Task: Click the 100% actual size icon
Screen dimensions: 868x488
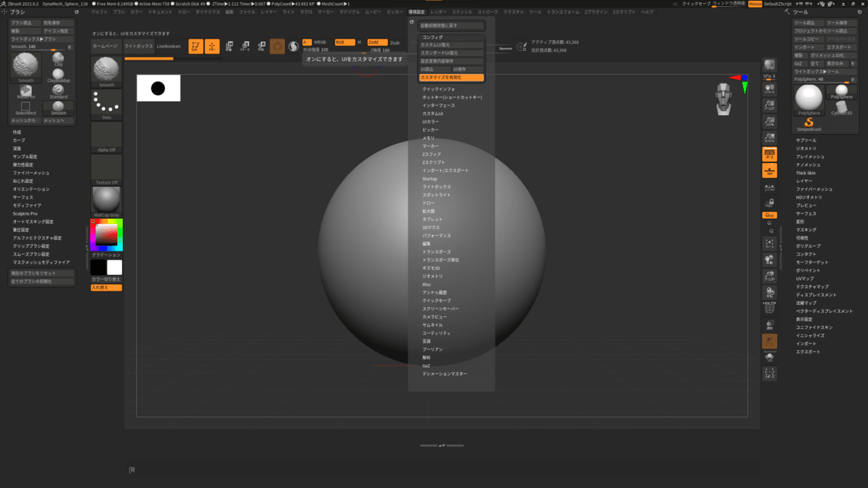Action: tap(770, 122)
